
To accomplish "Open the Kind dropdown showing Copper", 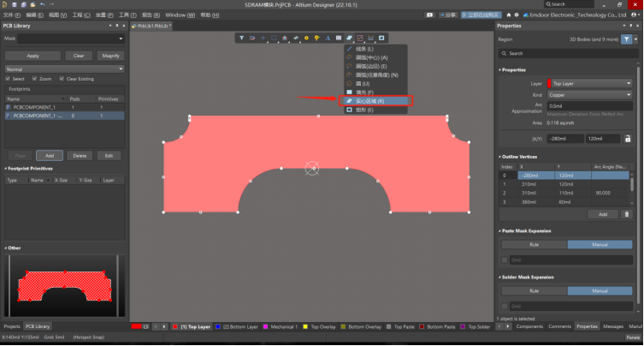I will [x=589, y=95].
